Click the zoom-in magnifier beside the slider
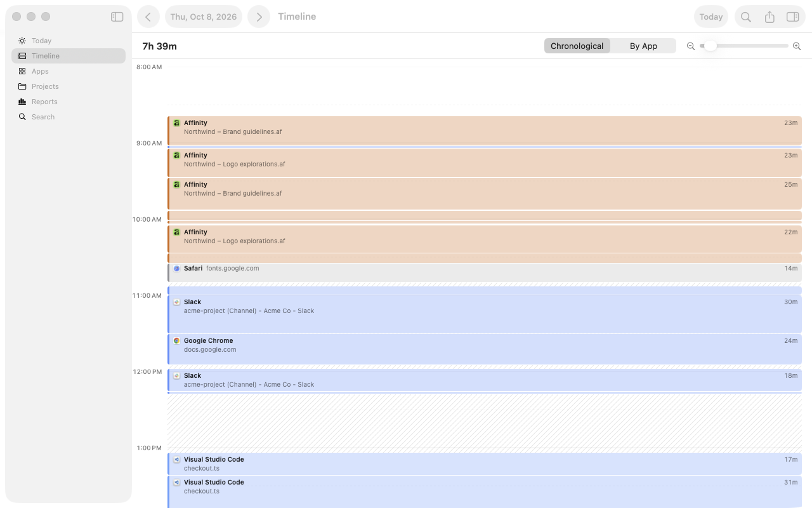812x508 pixels. coord(797,46)
